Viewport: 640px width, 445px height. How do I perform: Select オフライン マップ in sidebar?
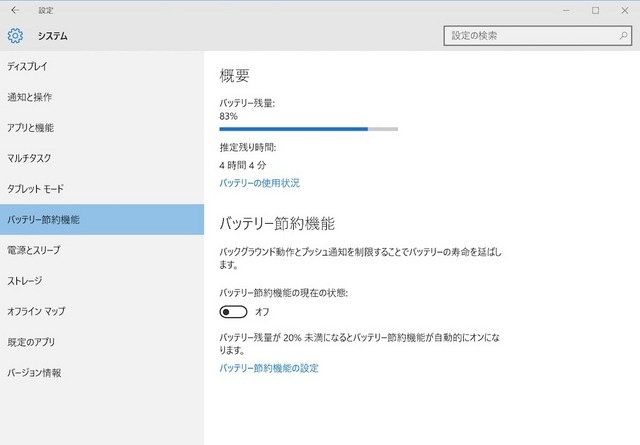[x=102, y=311]
